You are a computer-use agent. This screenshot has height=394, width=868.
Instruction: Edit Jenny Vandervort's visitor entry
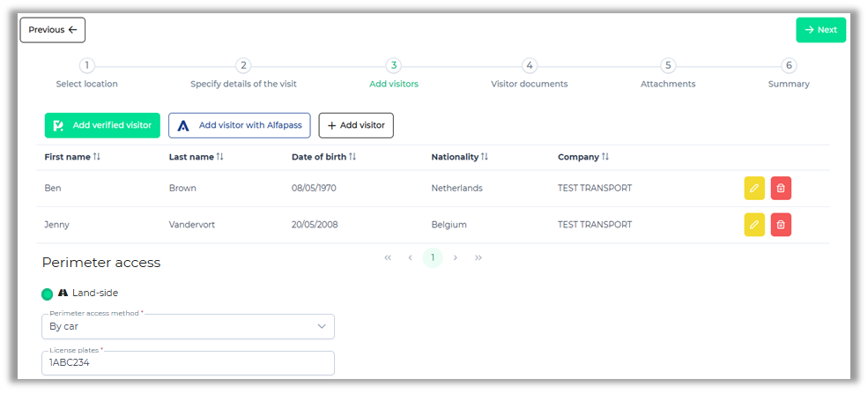point(753,225)
